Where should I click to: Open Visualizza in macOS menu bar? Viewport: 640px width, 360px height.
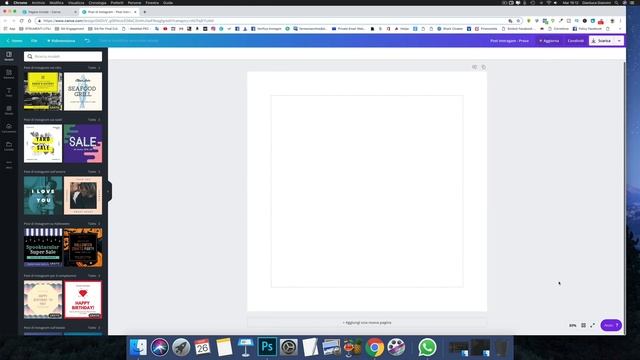coord(76,2)
